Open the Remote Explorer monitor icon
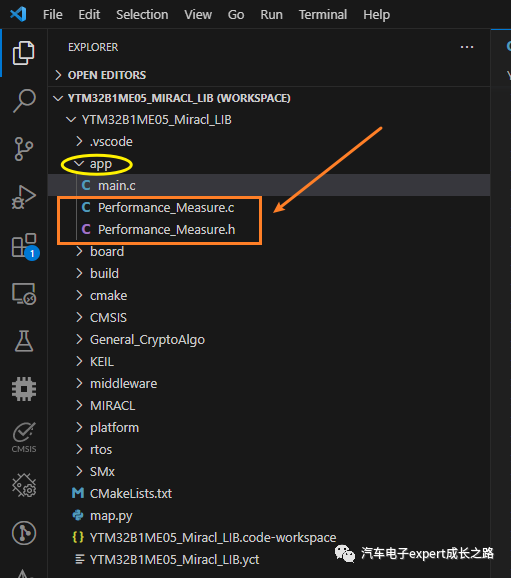This screenshot has width=511, height=578. 24,294
